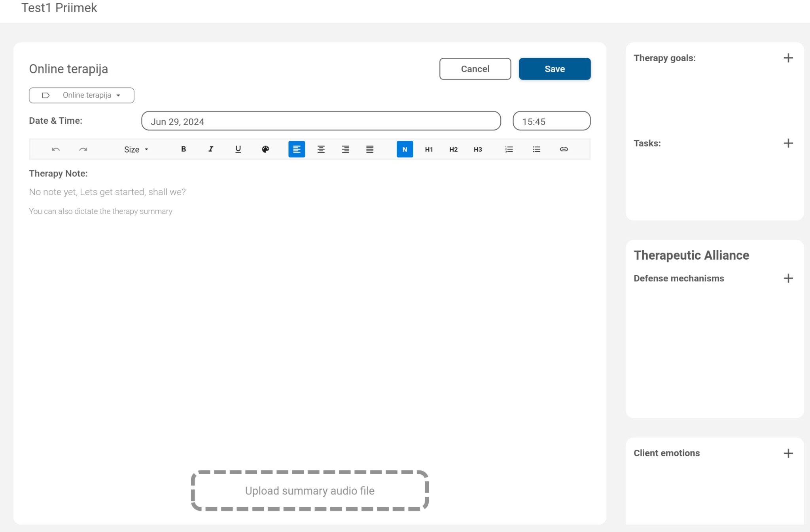Viewport: 810px width, 532px height.
Task: Open the text color palette icon
Action: (265, 149)
